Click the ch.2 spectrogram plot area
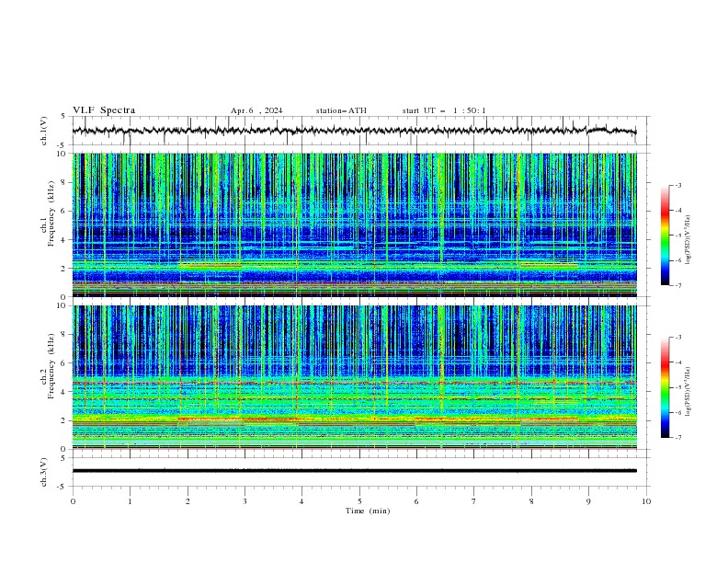 click(354, 377)
